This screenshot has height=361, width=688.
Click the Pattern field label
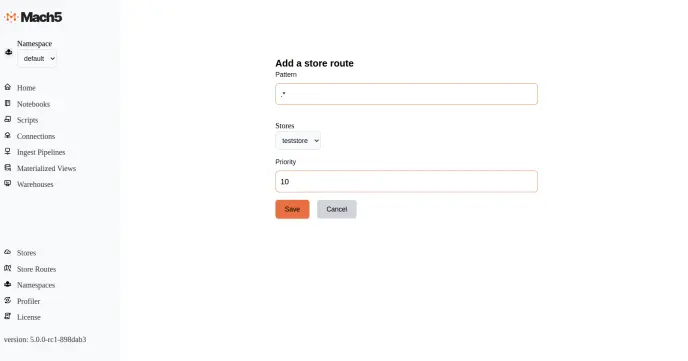pyautogui.click(x=286, y=75)
